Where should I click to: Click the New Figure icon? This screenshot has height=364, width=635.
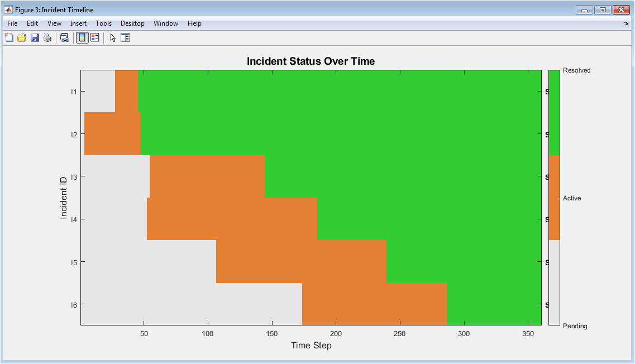pyautogui.click(x=9, y=38)
